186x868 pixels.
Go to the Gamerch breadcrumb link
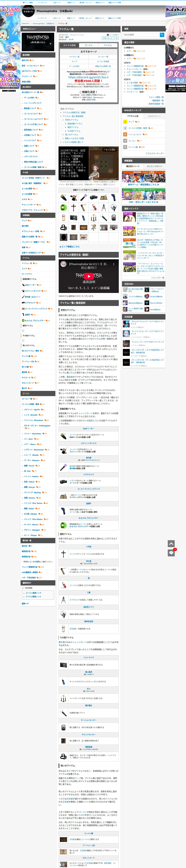pos(25,24)
